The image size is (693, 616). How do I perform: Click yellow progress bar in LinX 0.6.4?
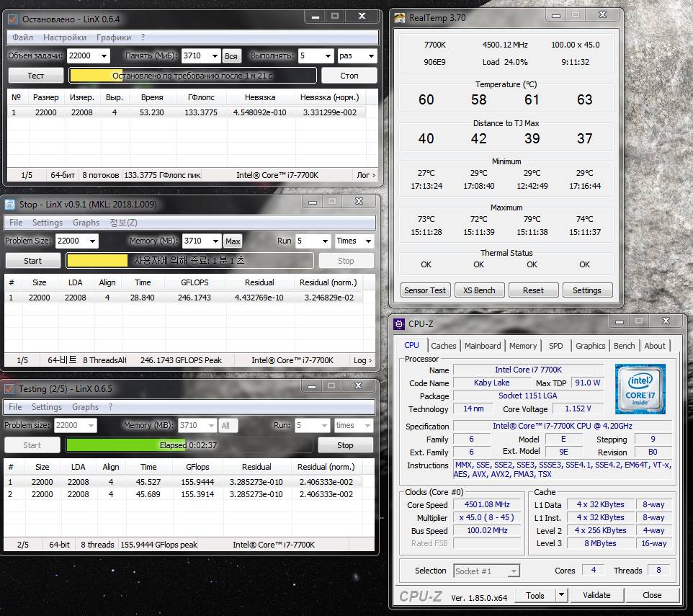pyautogui.click(x=192, y=76)
